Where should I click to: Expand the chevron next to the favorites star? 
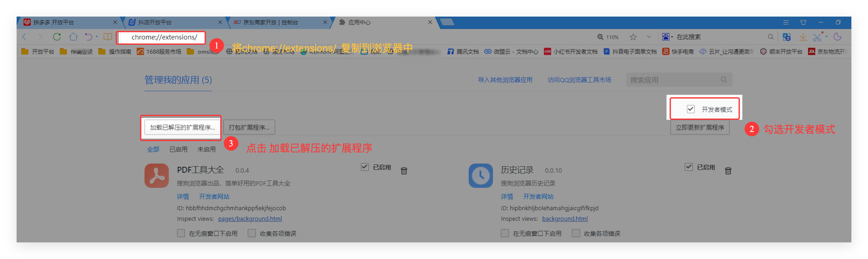click(x=649, y=37)
